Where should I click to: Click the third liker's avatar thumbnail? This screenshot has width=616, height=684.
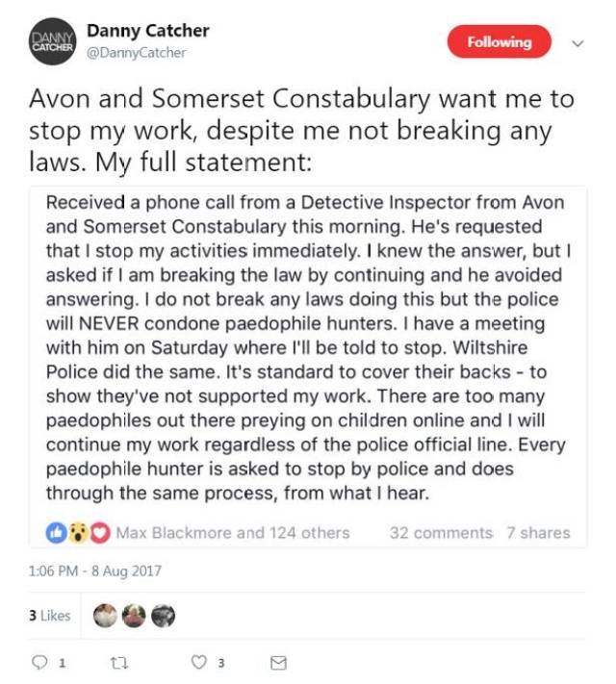pos(164,616)
